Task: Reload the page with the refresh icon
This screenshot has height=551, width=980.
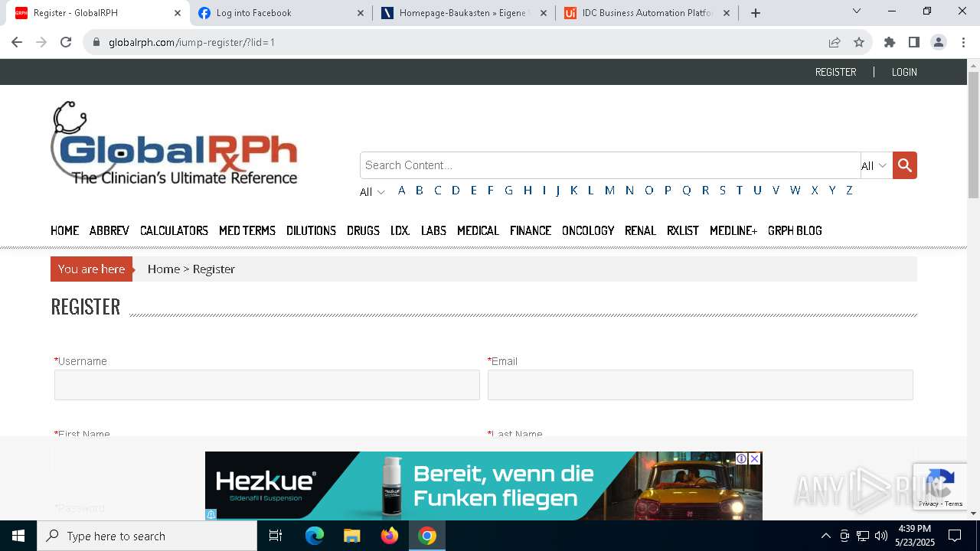Action: point(66,42)
